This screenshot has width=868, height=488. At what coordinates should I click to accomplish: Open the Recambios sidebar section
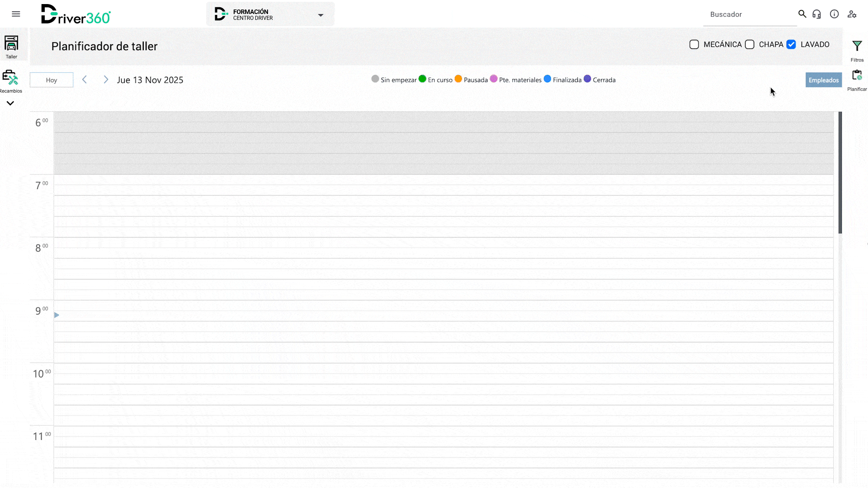pos(10,81)
